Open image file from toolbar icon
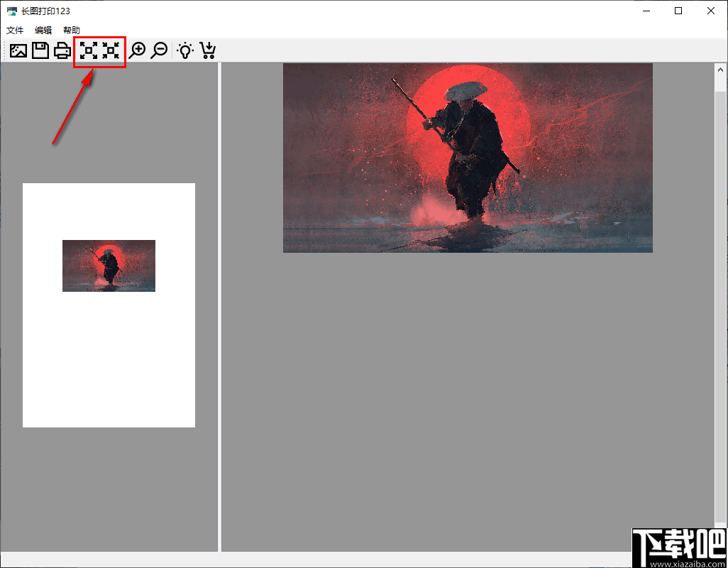The width and height of the screenshot is (728, 568). tap(18, 50)
